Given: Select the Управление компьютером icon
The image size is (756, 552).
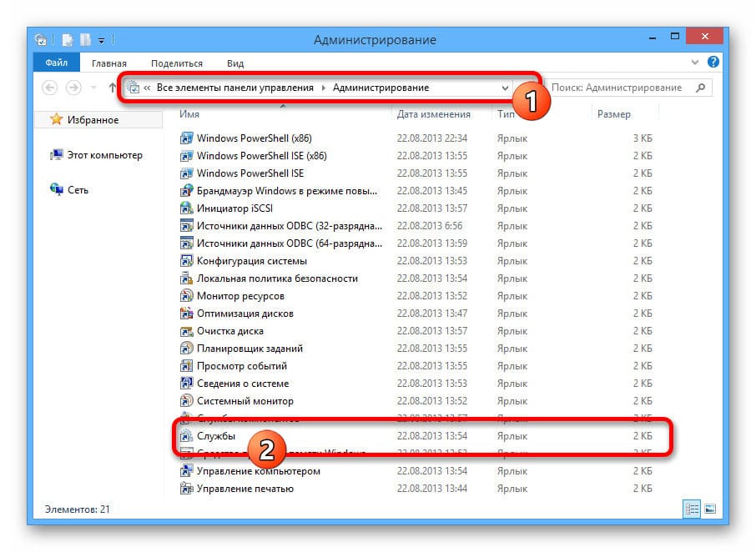Looking at the screenshot, I should tap(187, 471).
